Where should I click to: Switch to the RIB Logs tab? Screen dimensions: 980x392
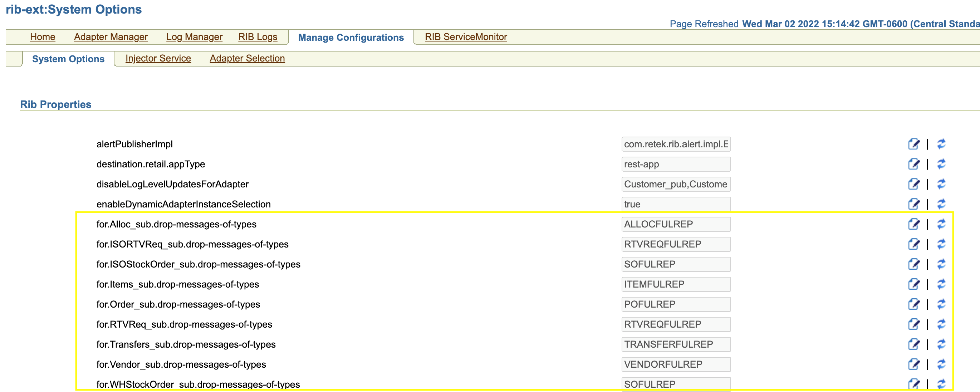[x=258, y=37]
